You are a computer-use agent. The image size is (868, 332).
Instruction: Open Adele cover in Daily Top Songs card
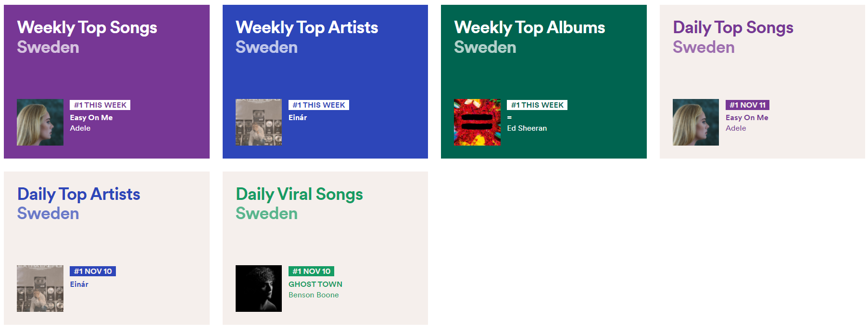[x=696, y=122]
